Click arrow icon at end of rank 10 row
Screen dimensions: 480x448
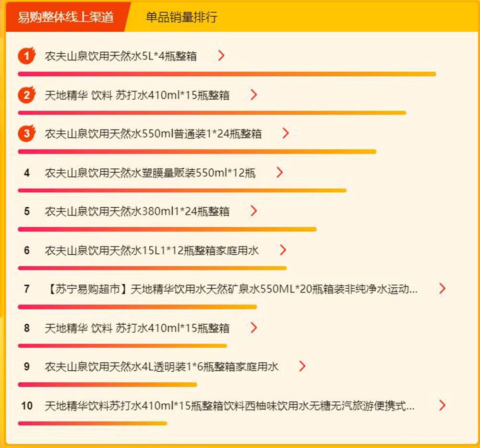442,405
